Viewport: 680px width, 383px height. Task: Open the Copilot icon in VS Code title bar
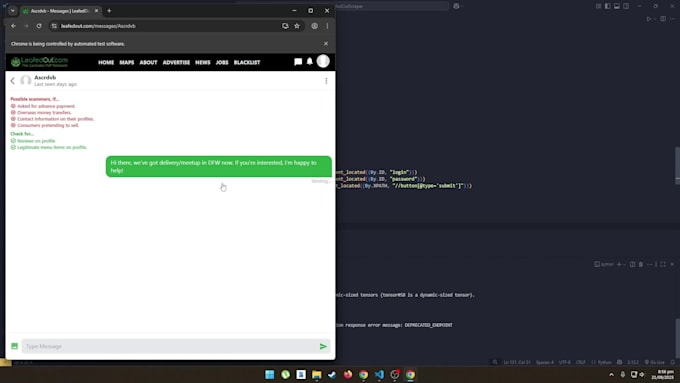pos(456,6)
